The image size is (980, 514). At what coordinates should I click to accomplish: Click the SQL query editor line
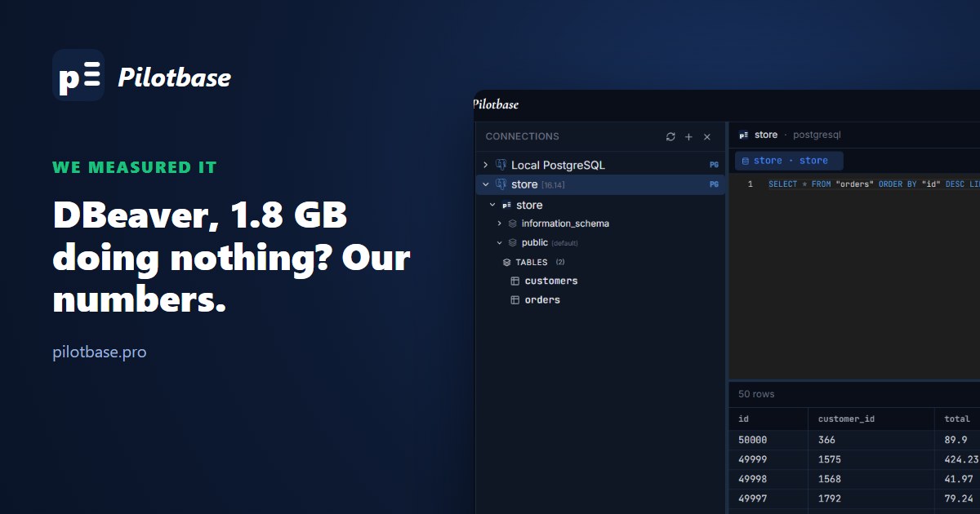874,184
